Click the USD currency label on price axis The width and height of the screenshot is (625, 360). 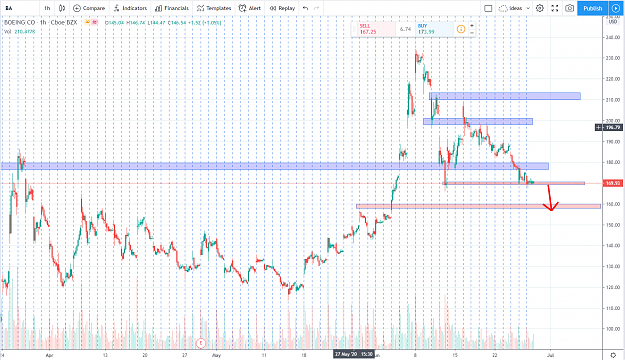(x=613, y=22)
